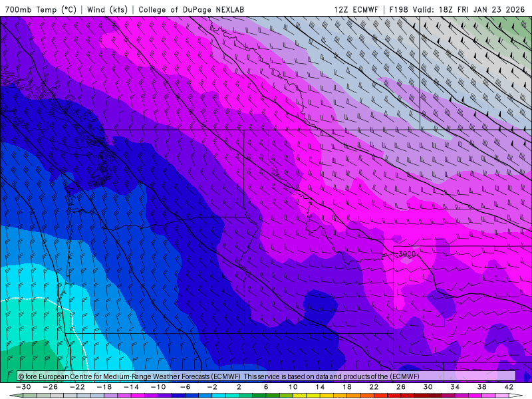The width and height of the screenshot is (532, 399).
Task: Click the -26 colorbar tick label
Action: click(51, 387)
